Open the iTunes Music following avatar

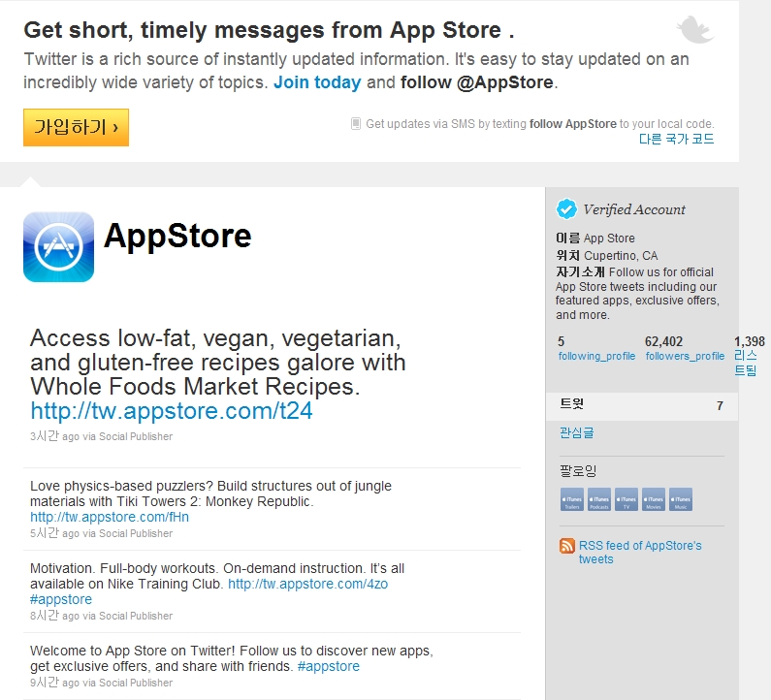tap(681, 499)
